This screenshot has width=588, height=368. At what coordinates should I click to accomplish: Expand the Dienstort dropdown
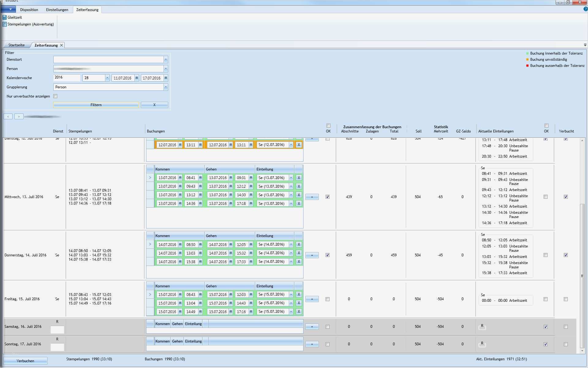[x=166, y=59]
